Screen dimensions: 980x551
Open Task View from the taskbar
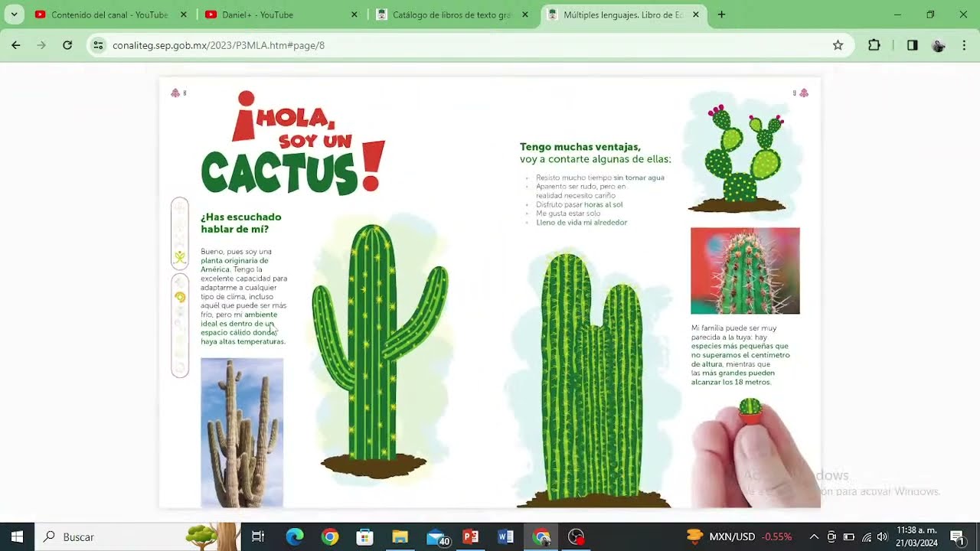pyautogui.click(x=258, y=536)
